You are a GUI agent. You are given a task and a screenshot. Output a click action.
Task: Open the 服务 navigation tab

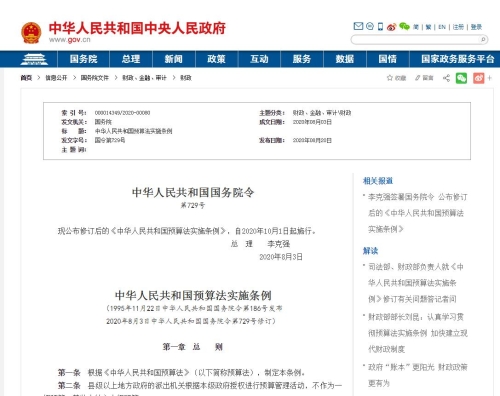pos(302,59)
